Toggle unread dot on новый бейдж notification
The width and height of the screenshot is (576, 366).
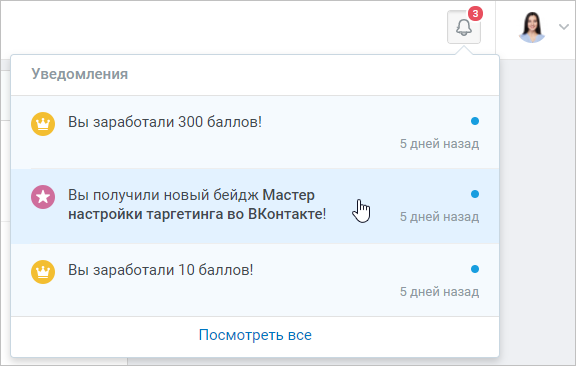(x=475, y=194)
